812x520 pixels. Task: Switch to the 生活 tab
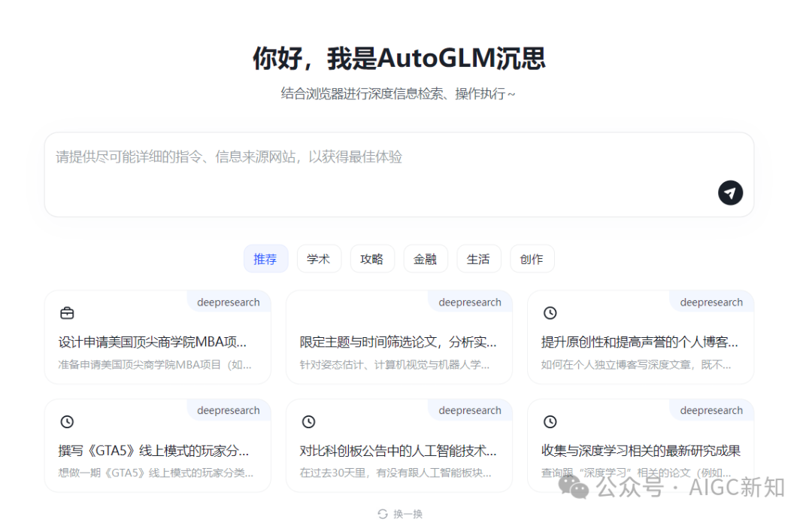479,259
